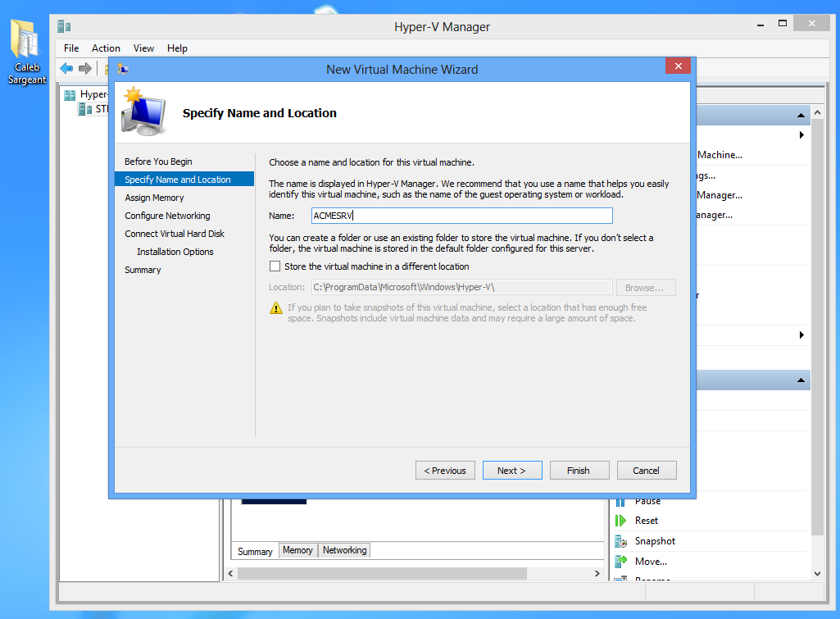The width and height of the screenshot is (840, 619).
Task: Click the Actions pane vertical scrollbar thumb
Action: click(818, 327)
